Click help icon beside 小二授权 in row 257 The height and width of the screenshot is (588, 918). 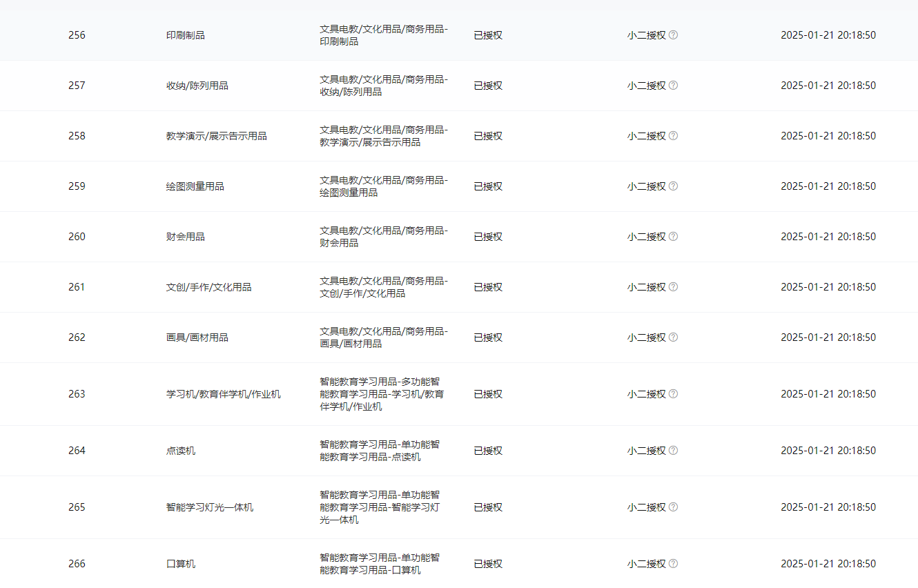673,86
